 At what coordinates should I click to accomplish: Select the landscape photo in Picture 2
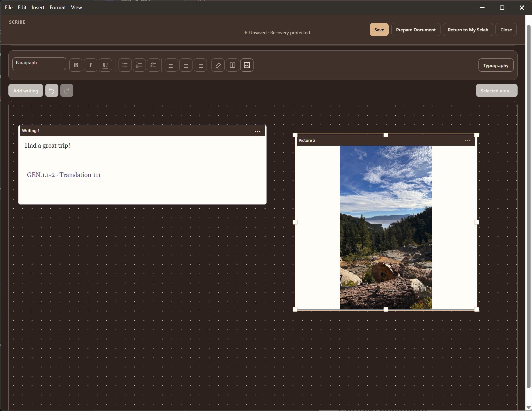click(x=386, y=227)
